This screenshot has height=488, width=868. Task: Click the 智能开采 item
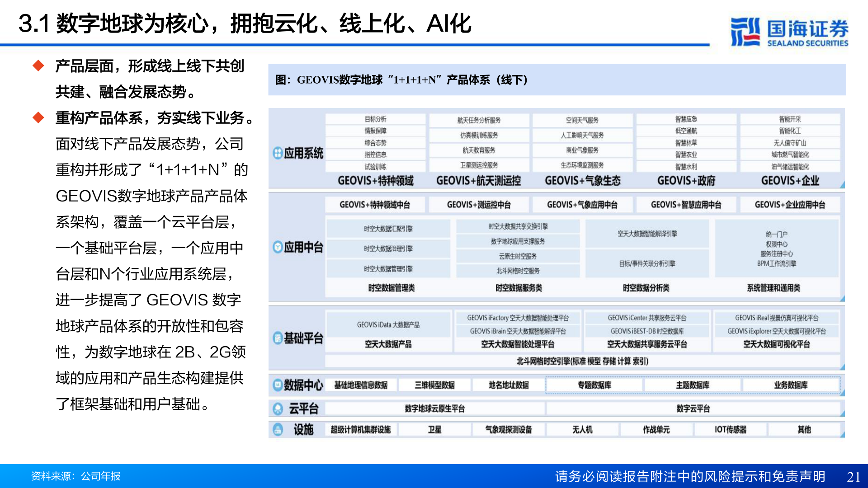tap(790, 119)
